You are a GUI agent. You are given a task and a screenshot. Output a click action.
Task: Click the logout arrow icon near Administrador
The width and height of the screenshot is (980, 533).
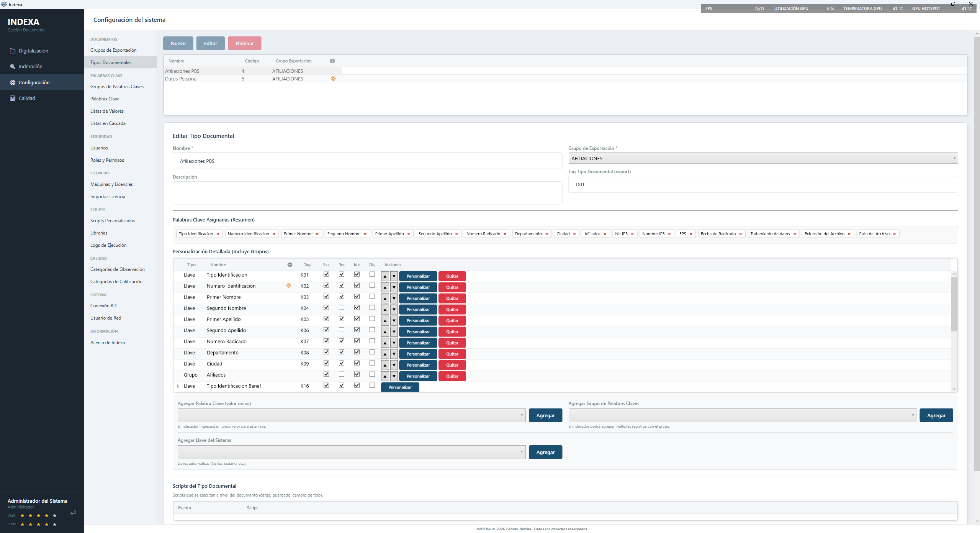pyautogui.click(x=73, y=512)
